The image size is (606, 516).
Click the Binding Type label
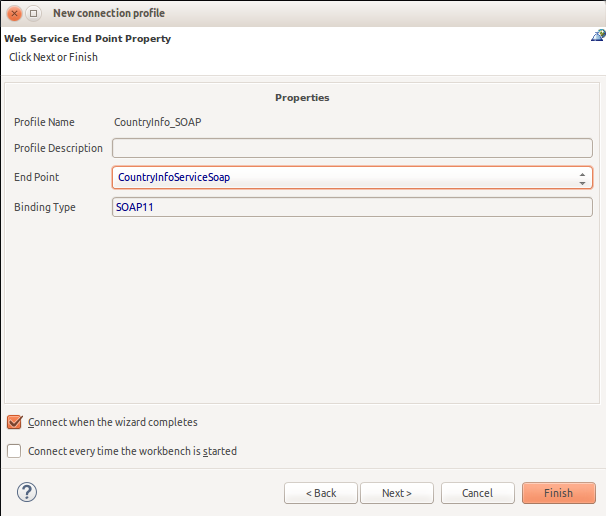[x=45, y=207]
